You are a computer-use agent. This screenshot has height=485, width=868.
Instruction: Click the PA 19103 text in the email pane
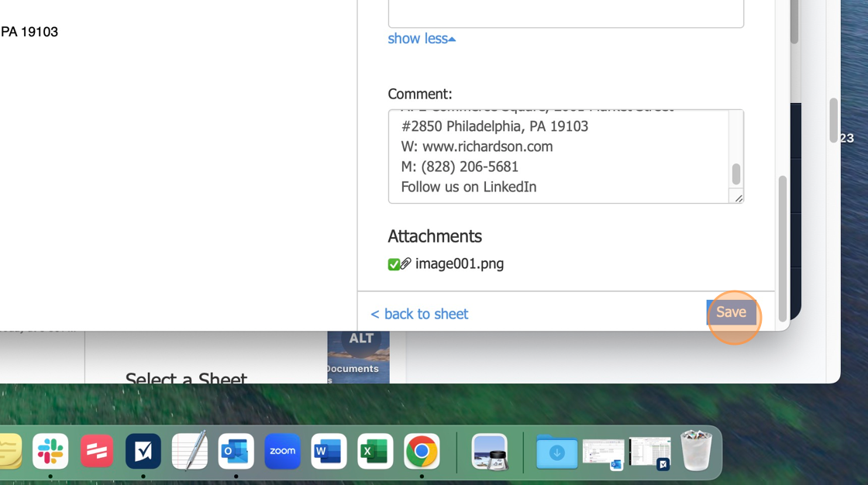(x=29, y=32)
